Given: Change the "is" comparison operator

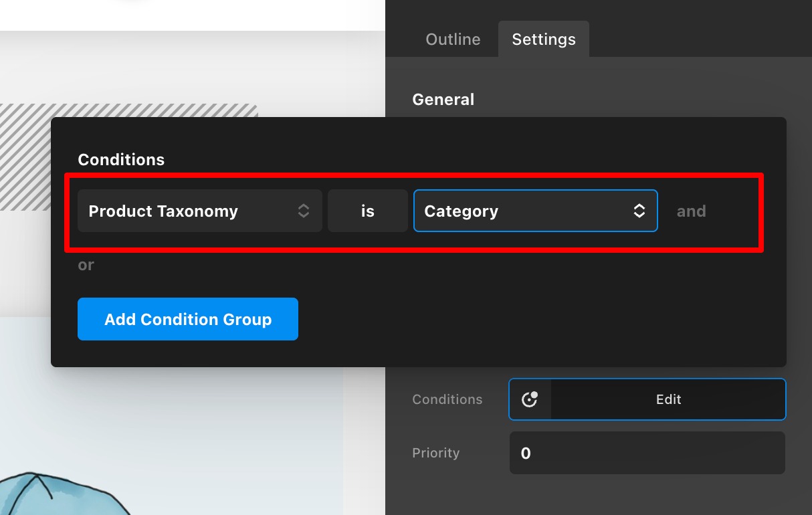Looking at the screenshot, I should (367, 211).
